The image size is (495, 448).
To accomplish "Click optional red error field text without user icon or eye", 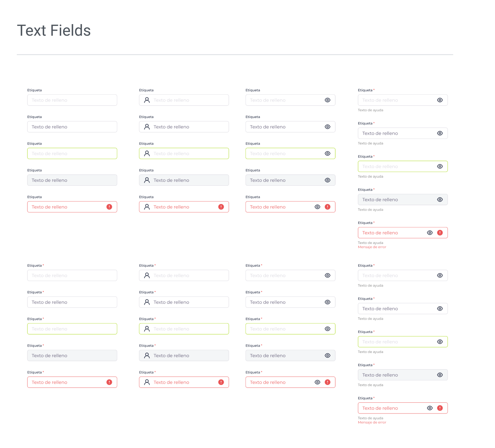I will tap(50, 207).
